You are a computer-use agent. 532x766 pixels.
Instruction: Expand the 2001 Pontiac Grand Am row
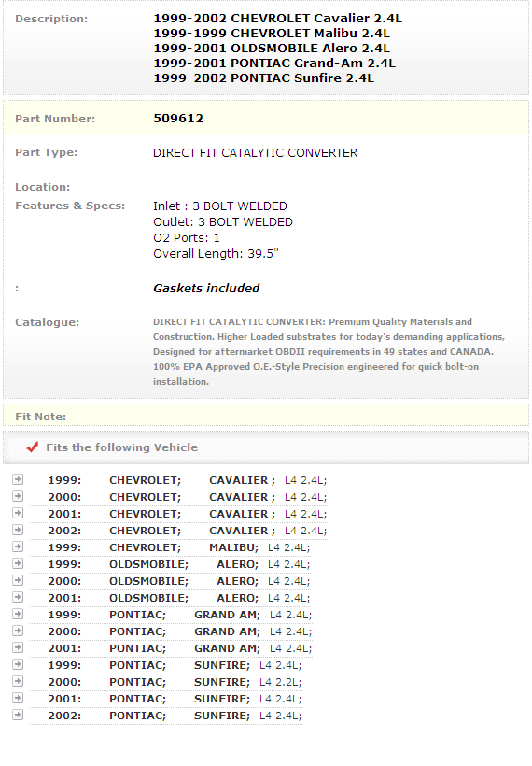click(x=18, y=647)
